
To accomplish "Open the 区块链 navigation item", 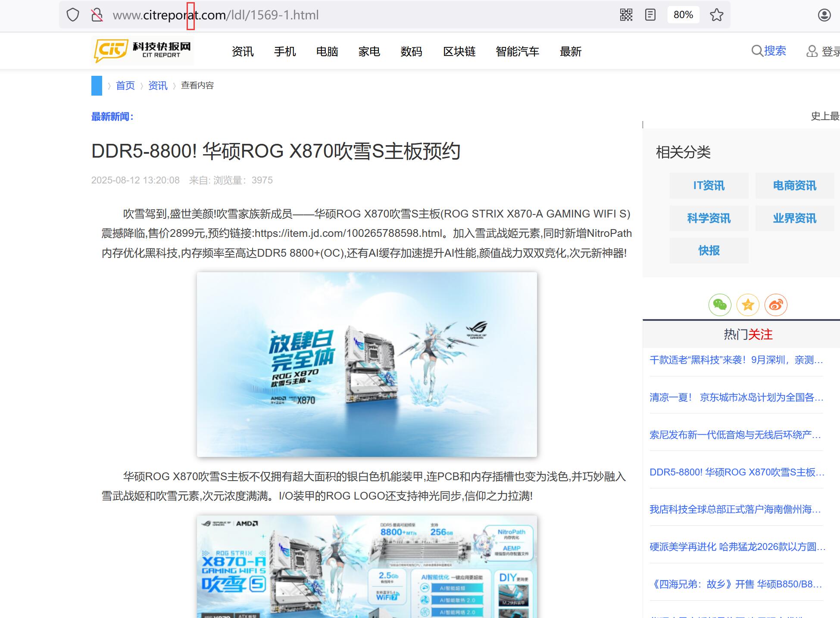I will [x=459, y=51].
